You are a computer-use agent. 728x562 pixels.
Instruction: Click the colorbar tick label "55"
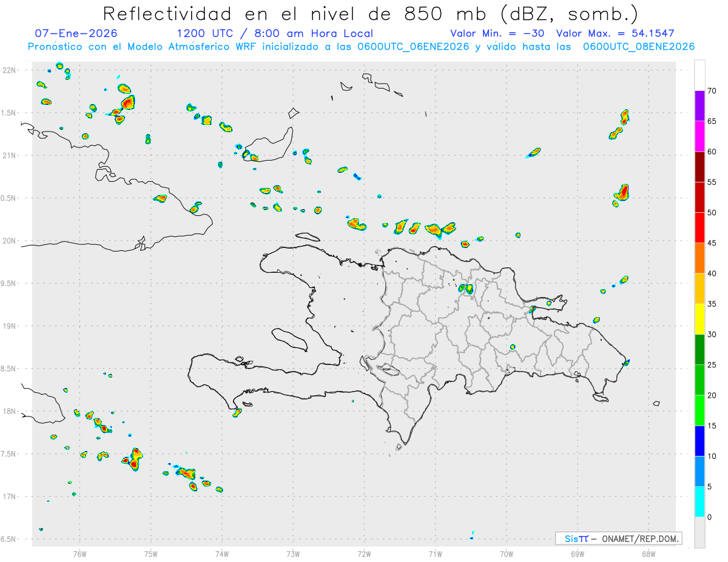tap(712, 182)
